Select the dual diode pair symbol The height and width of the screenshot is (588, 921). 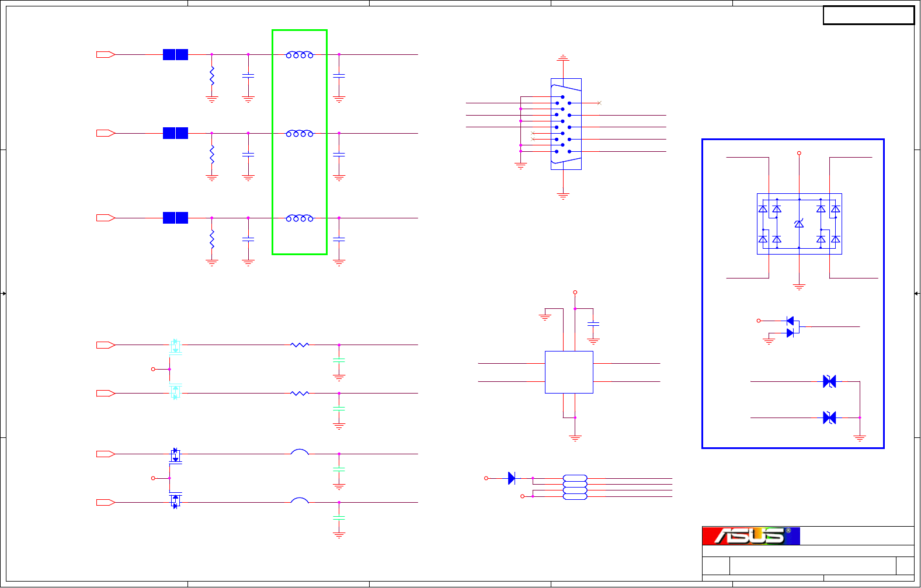790,327
